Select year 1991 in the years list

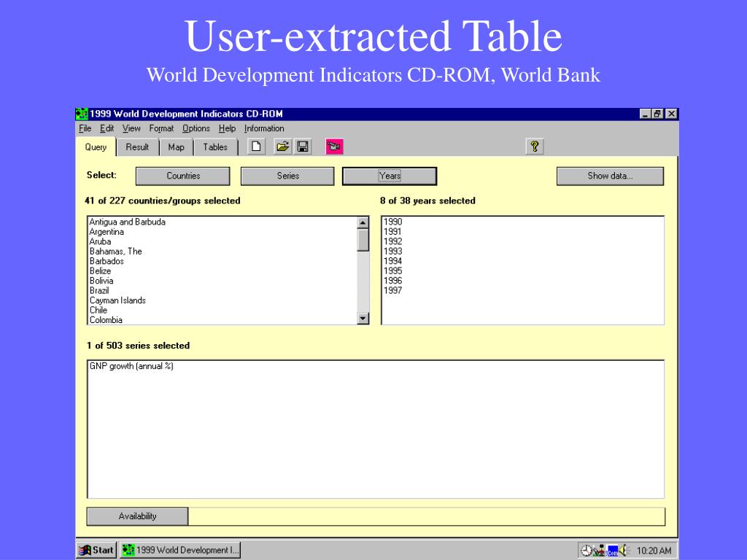(x=393, y=232)
